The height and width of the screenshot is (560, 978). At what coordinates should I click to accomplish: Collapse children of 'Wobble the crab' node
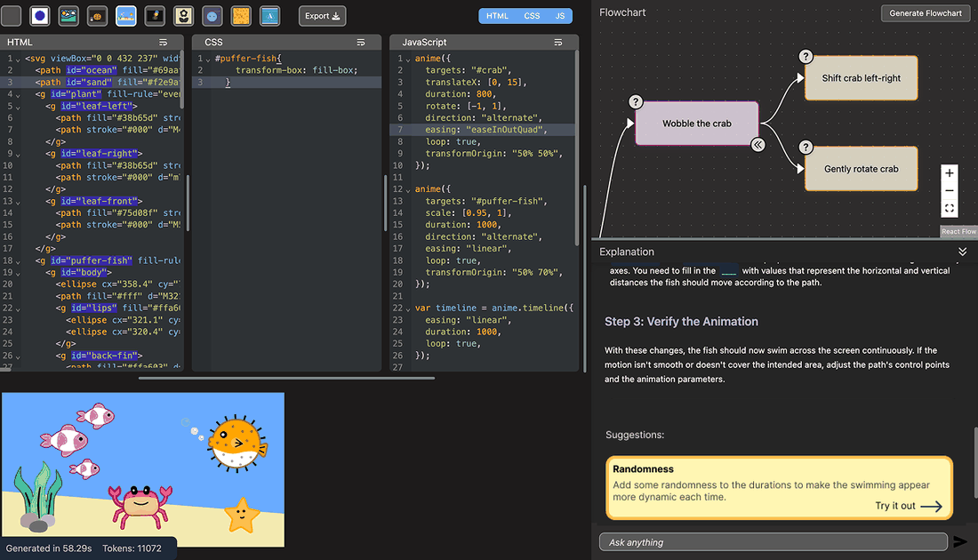coord(758,145)
